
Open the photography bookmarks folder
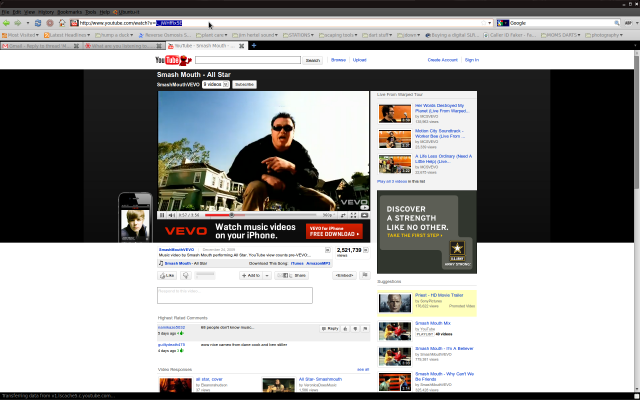click(x=604, y=35)
